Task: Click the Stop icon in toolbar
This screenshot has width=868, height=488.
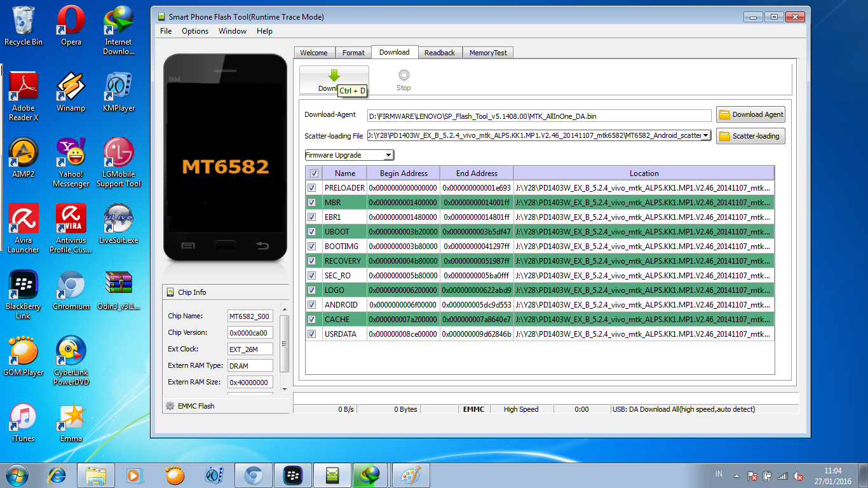Action: point(403,75)
